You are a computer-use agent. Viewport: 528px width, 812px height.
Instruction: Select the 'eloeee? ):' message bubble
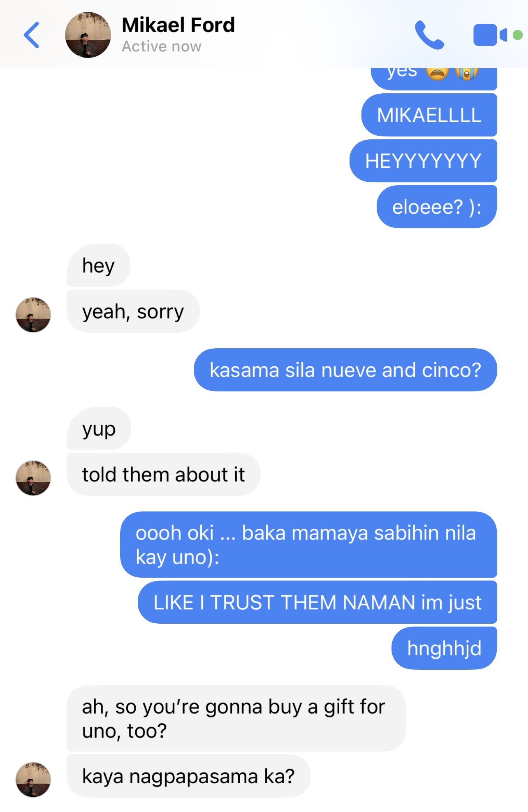tap(437, 207)
